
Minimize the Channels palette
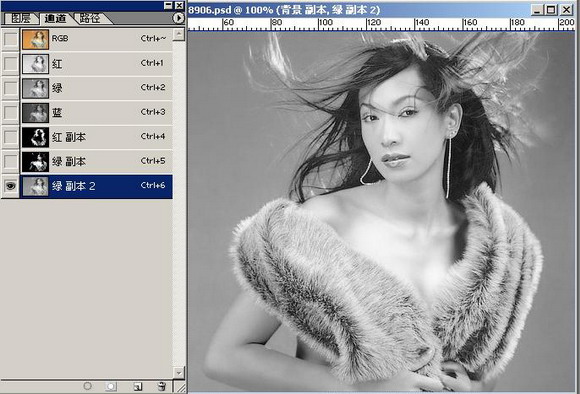pos(168,5)
